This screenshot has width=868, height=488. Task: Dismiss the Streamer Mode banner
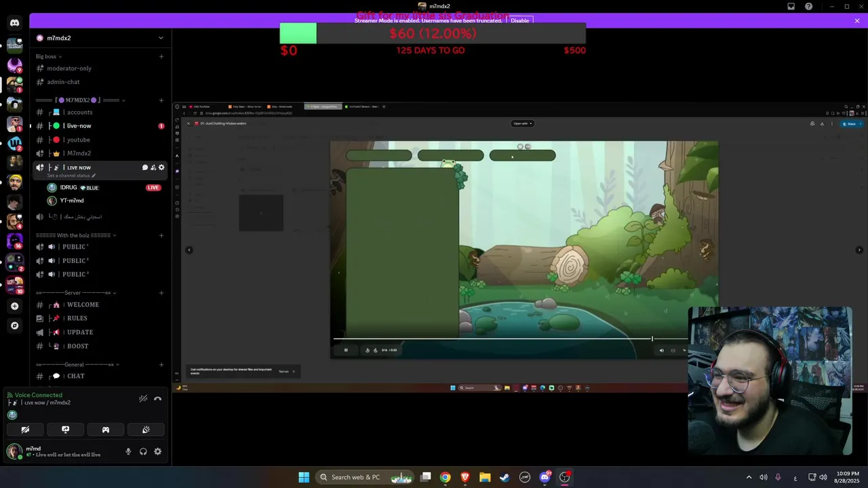(x=857, y=21)
